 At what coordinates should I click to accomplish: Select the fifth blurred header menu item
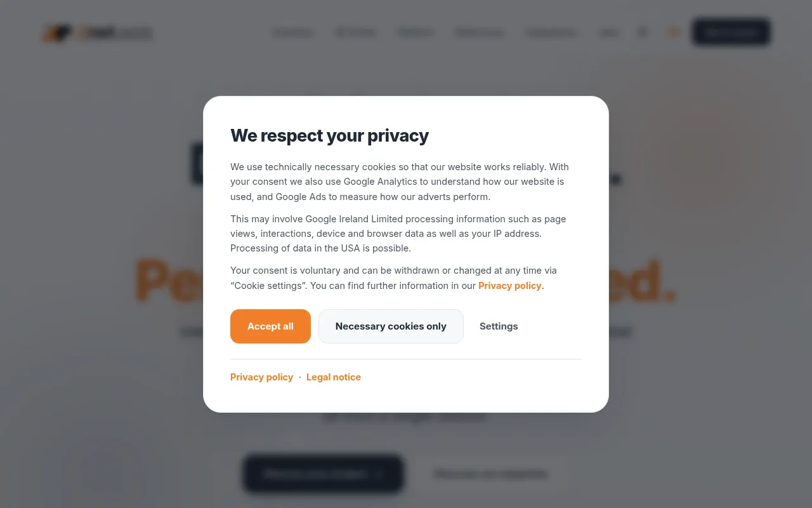pos(551,32)
